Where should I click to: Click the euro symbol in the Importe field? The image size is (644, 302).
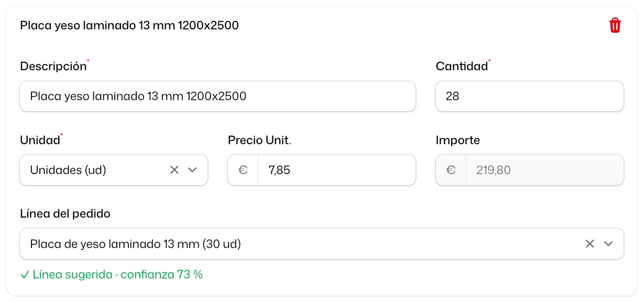coord(451,170)
